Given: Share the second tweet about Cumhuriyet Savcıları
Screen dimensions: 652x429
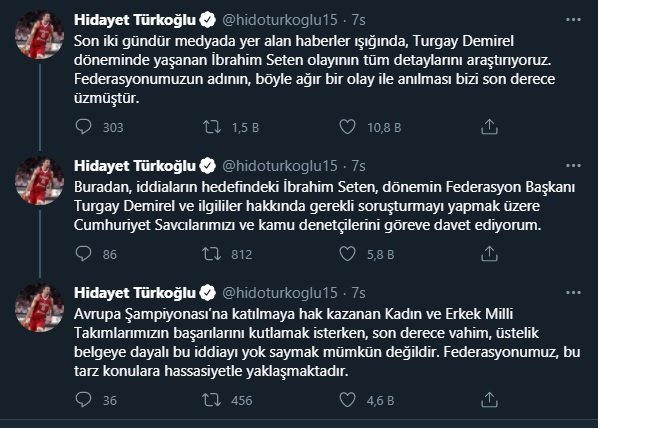Looking at the screenshot, I should click(x=489, y=254).
